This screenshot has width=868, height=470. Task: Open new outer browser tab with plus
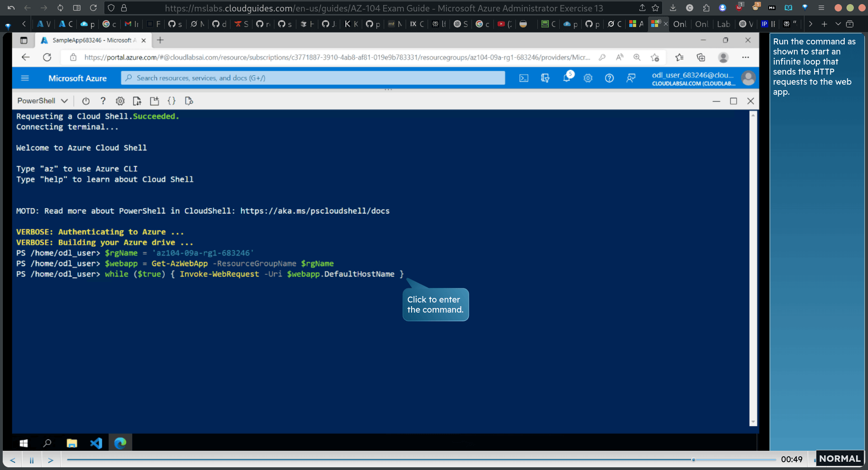click(824, 24)
